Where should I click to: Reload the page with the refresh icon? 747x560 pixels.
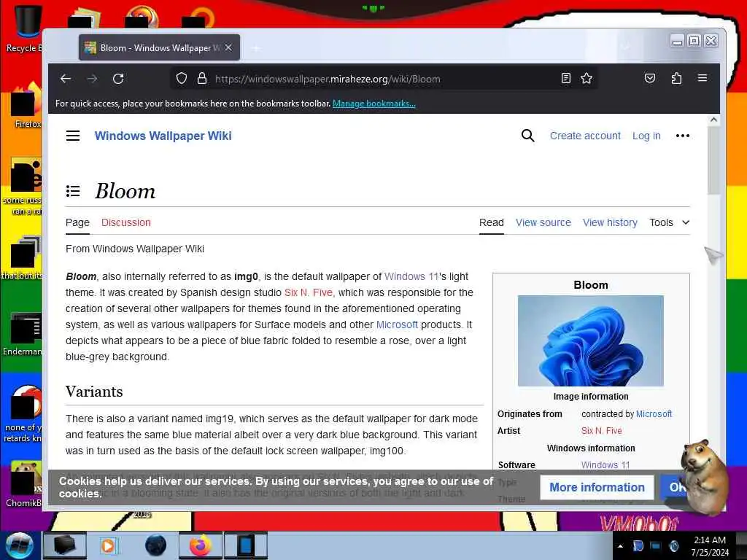click(118, 79)
